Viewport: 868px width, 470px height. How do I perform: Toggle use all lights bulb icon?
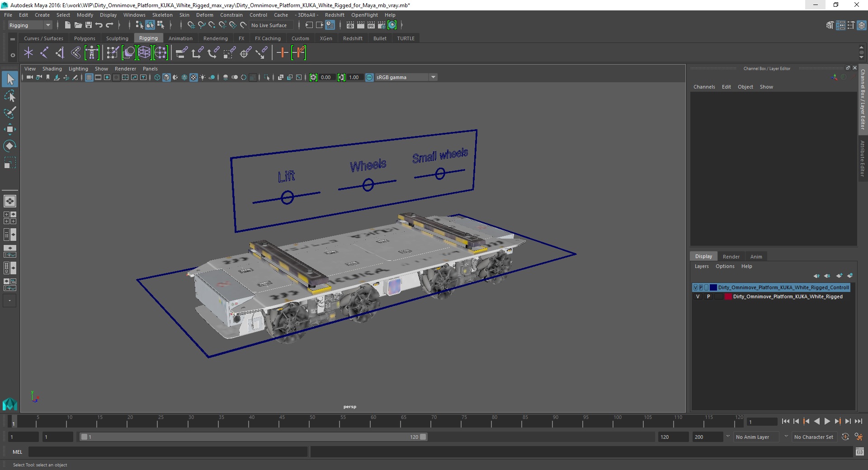coord(203,77)
